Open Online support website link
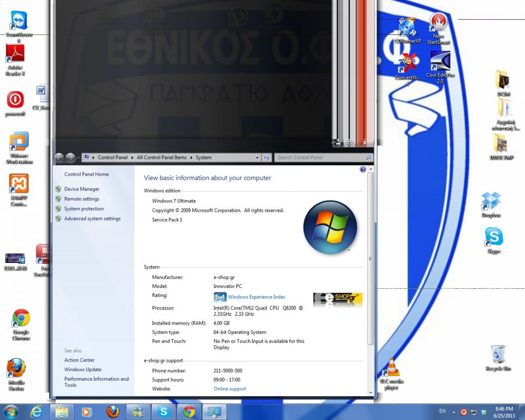Image resolution: width=525 pixels, height=420 pixels. (x=230, y=388)
